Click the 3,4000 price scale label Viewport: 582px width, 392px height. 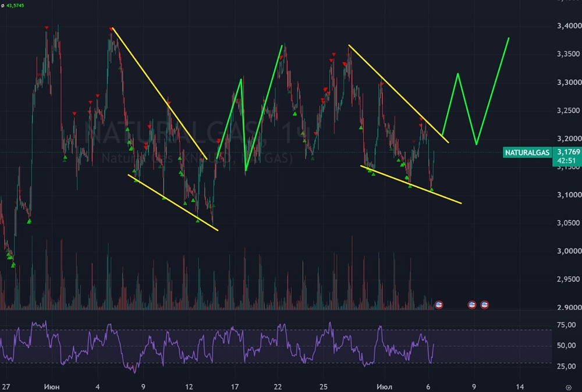pyautogui.click(x=569, y=26)
